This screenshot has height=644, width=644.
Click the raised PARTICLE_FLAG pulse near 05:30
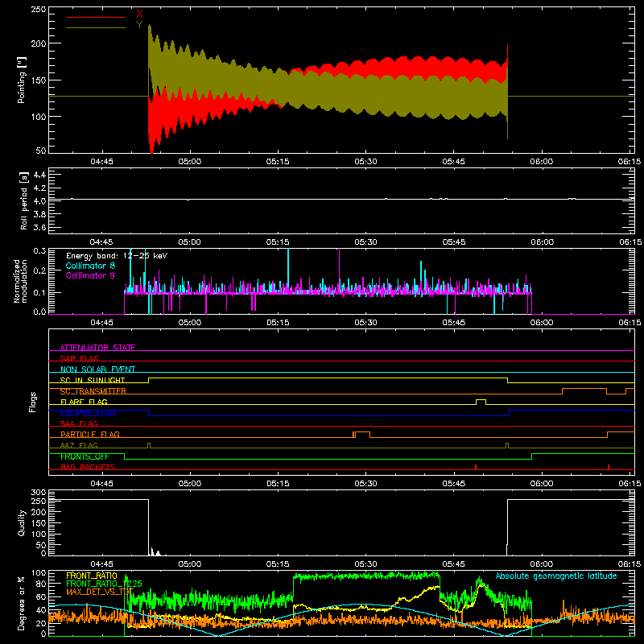point(362,435)
